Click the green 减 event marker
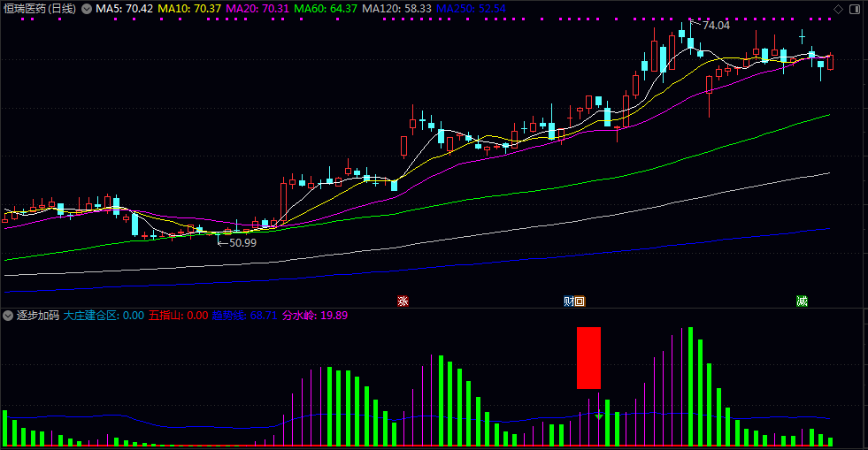 [x=802, y=301]
